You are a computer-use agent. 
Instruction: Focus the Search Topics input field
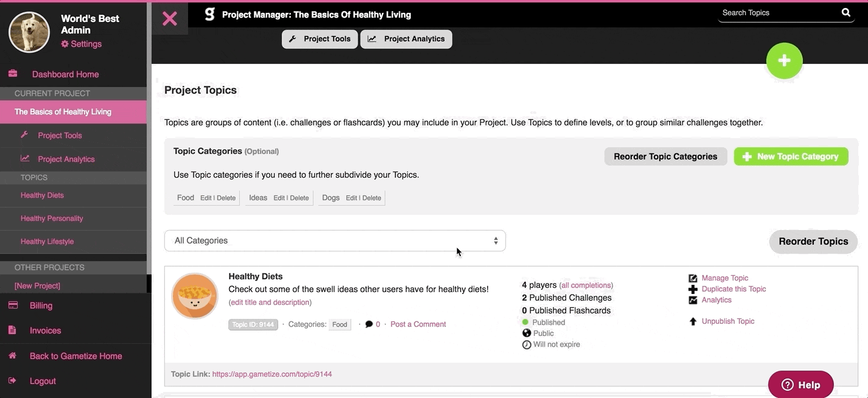pyautogui.click(x=779, y=13)
